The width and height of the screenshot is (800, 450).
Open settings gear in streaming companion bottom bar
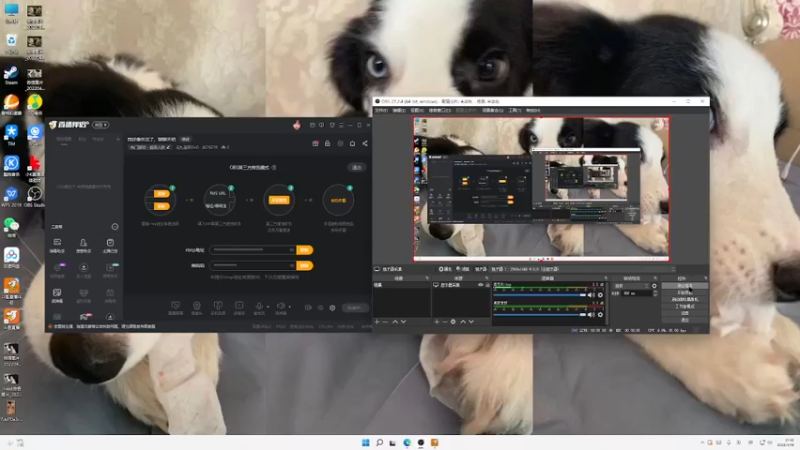[x=333, y=308]
